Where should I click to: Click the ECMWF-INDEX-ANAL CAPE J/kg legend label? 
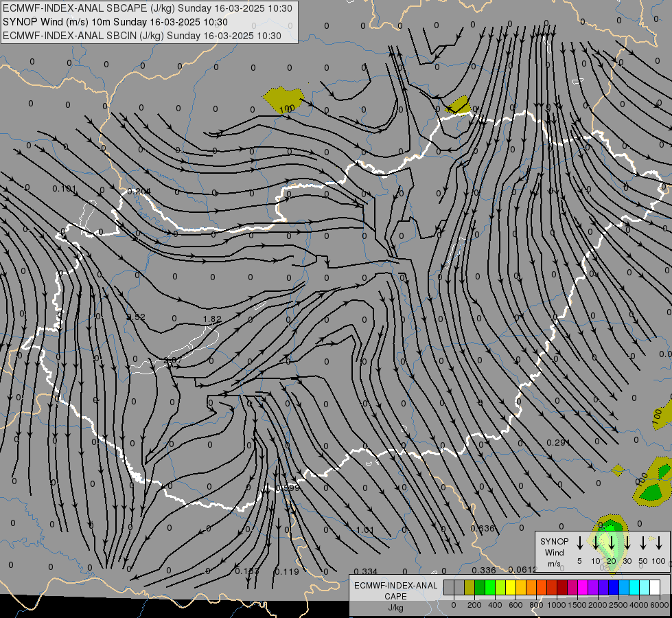coord(395,597)
